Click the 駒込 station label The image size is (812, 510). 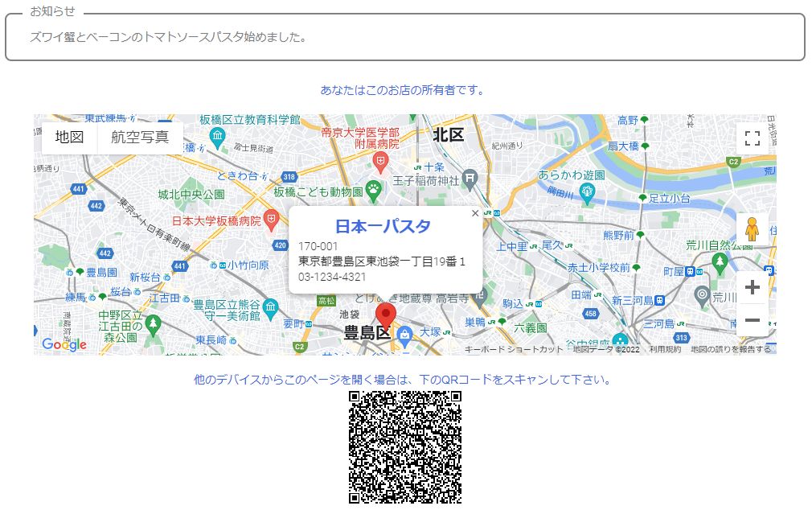[x=513, y=304]
